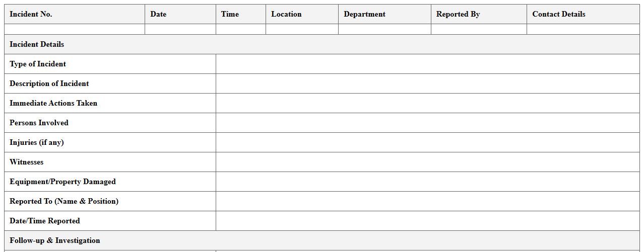The width and height of the screenshot is (644, 252).
Task: Click the empty cell under Incident No.
Action: point(75,29)
